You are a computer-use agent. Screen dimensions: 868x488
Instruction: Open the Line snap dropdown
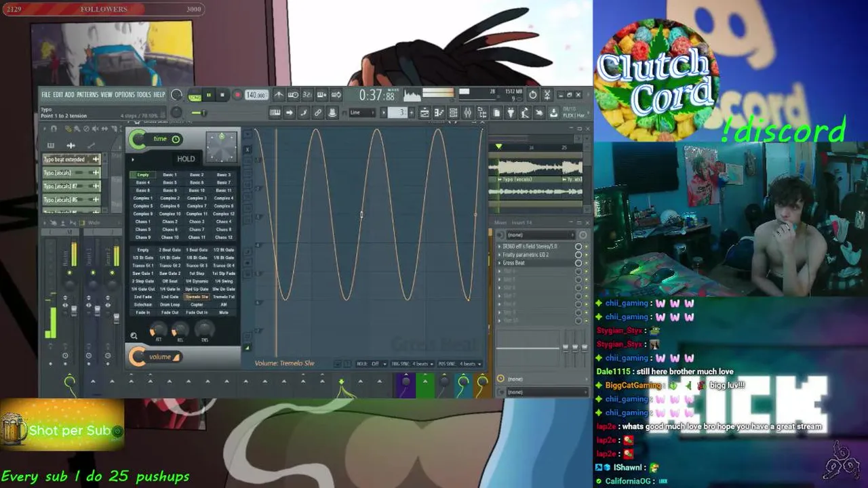pos(362,113)
